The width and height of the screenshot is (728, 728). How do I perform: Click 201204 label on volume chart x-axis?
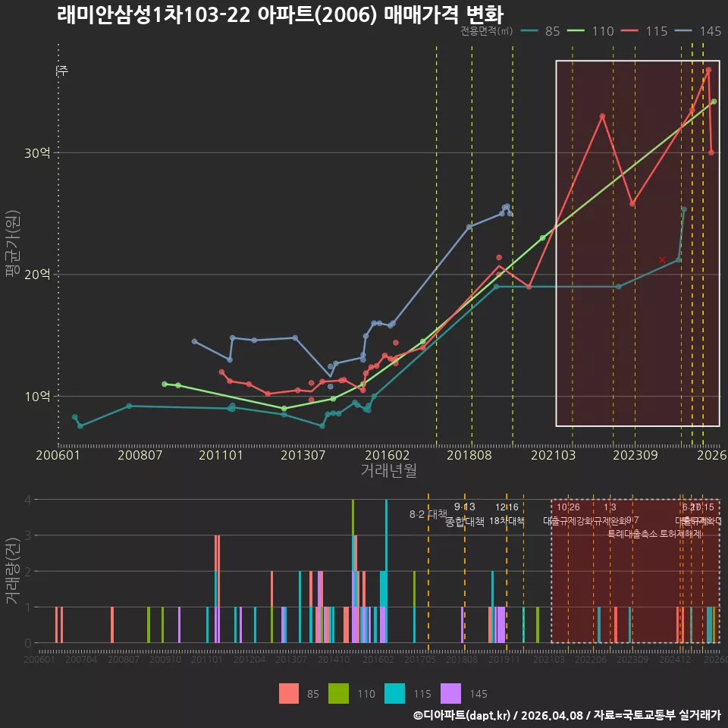click(x=249, y=659)
